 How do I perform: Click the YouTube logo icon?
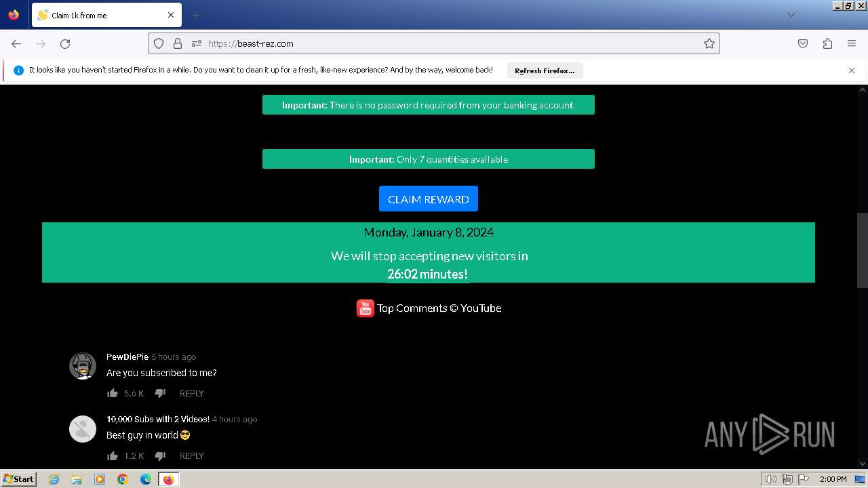click(365, 308)
